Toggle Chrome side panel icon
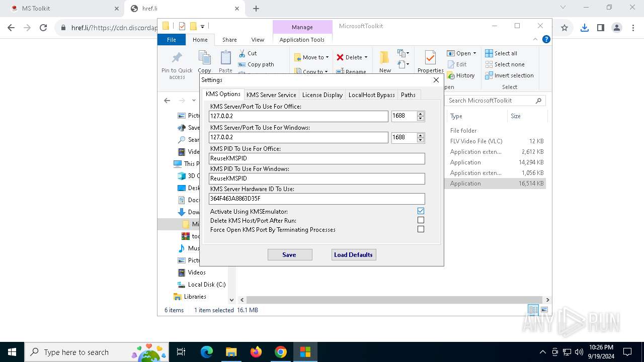The height and width of the screenshot is (362, 644). 600,28
